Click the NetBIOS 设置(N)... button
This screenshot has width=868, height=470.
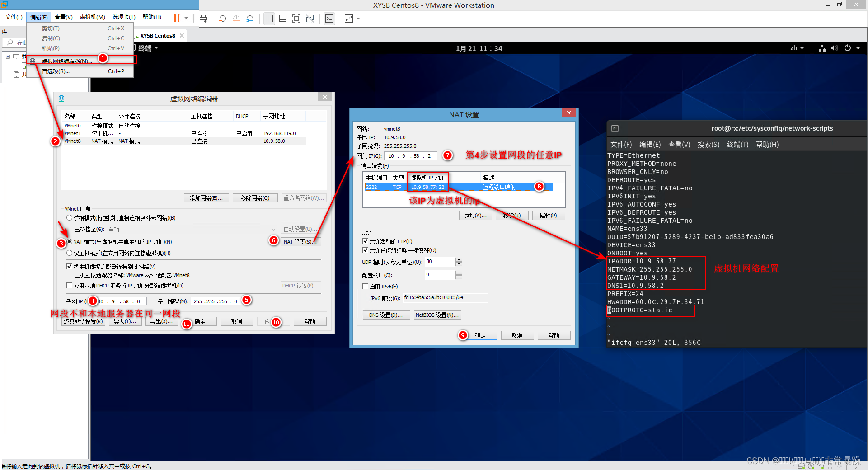tap(437, 315)
